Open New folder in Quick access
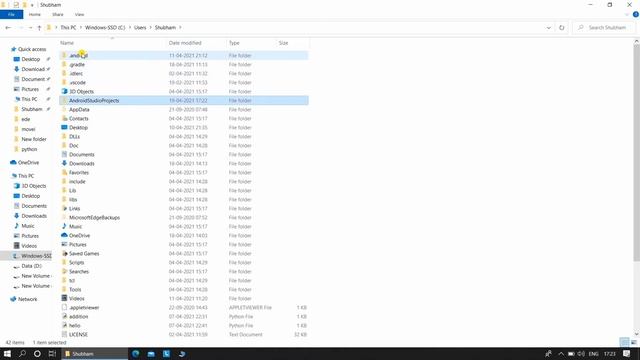640x360 pixels. pyautogui.click(x=34, y=139)
